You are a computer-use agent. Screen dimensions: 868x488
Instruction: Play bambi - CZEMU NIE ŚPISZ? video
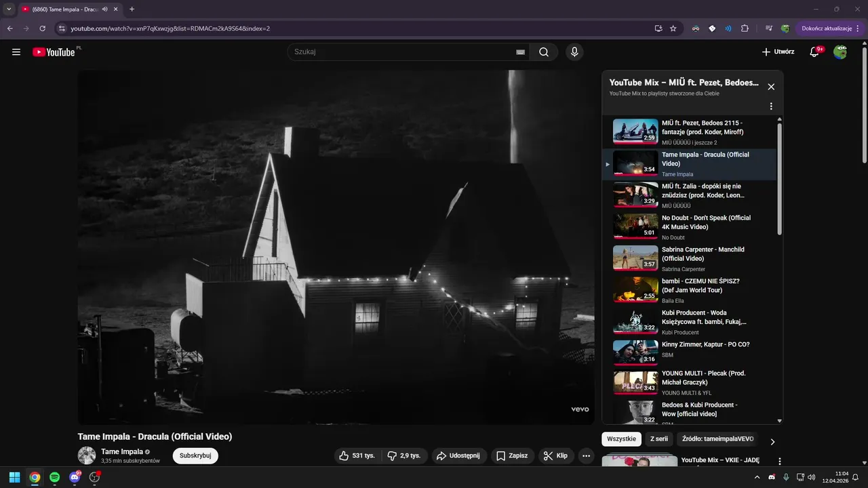pyautogui.click(x=689, y=290)
